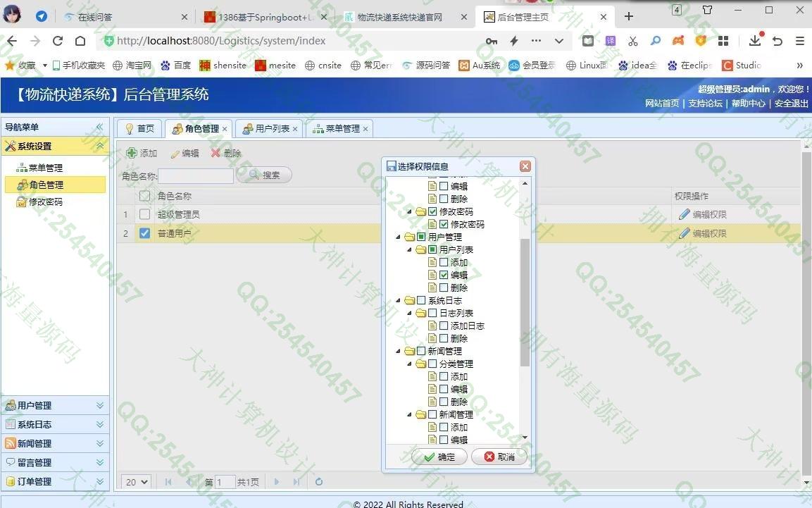Open 支持论坛 link in header
This screenshot has width=812, height=508.
[706, 104]
